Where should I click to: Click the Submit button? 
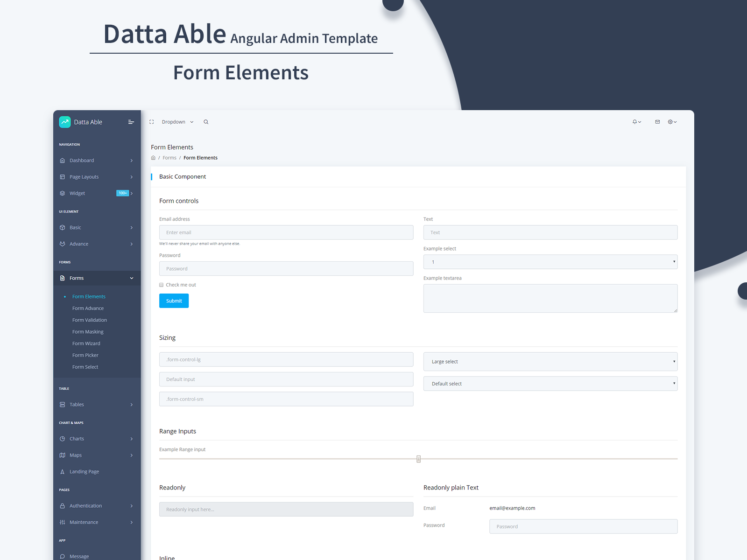(x=174, y=301)
